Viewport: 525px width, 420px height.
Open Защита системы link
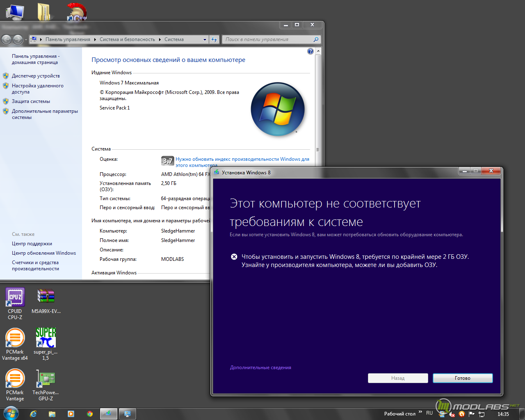[31, 101]
